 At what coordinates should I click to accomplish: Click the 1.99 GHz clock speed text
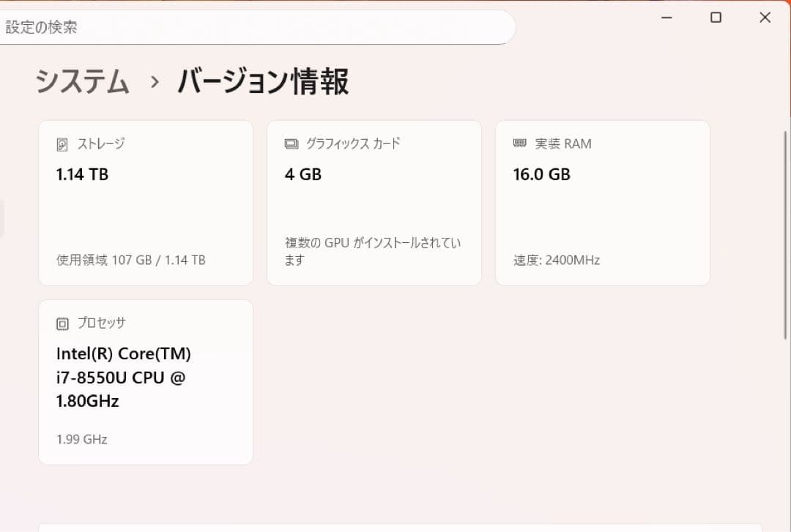[81, 439]
